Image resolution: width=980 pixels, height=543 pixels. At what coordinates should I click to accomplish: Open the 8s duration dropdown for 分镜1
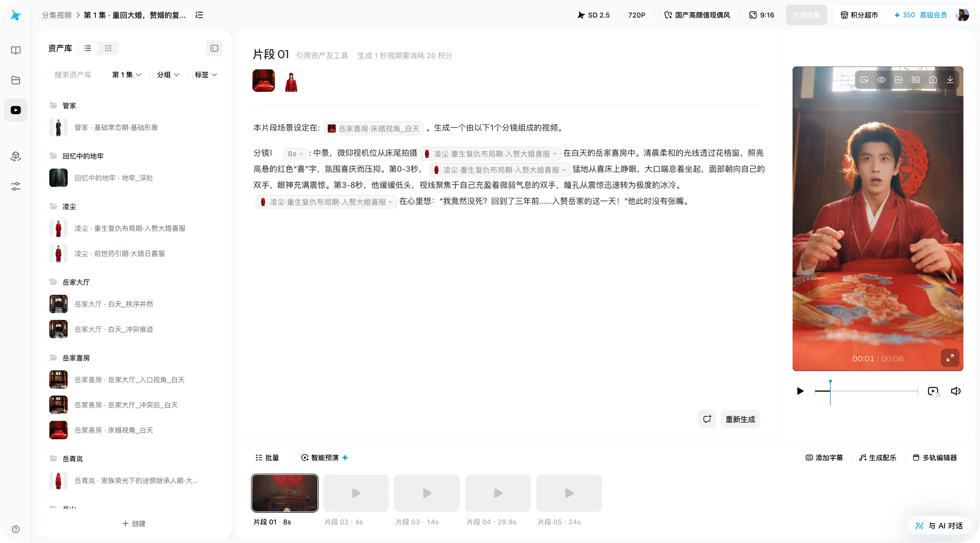(295, 154)
